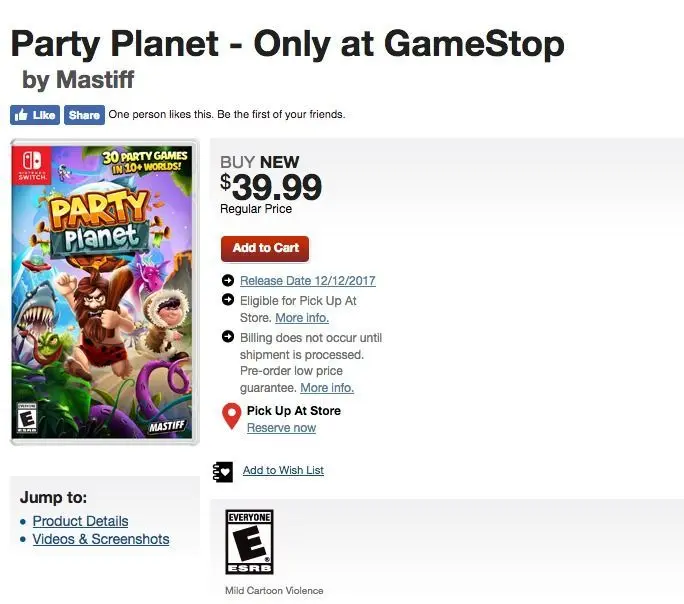
Task: Open More info link for store pickup
Action: point(302,317)
